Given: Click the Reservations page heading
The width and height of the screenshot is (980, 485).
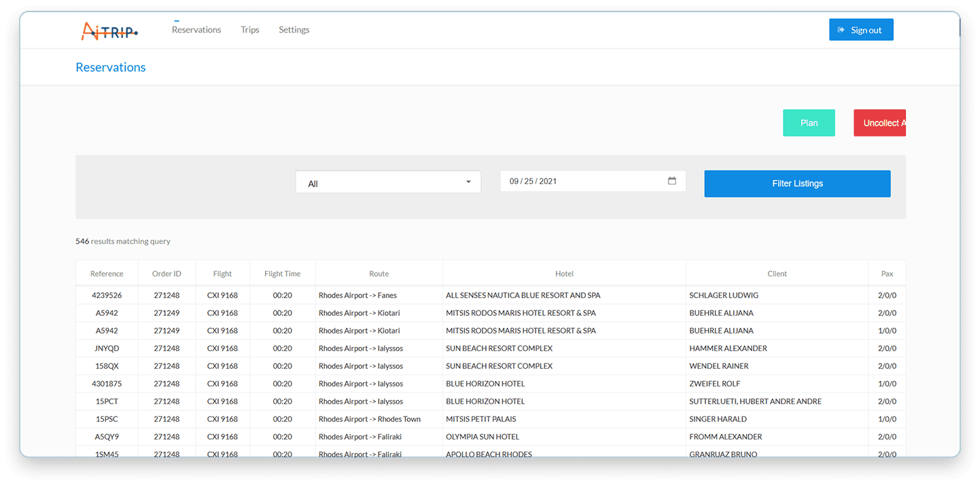Looking at the screenshot, I should tap(111, 67).
